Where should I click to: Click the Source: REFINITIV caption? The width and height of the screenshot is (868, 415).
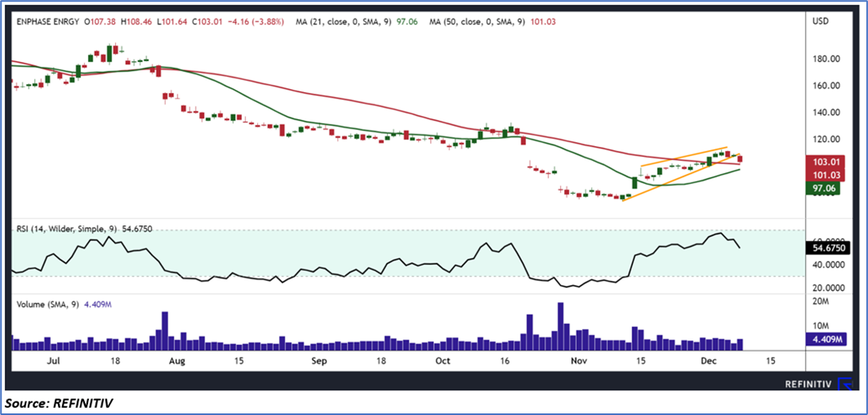(60, 403)
